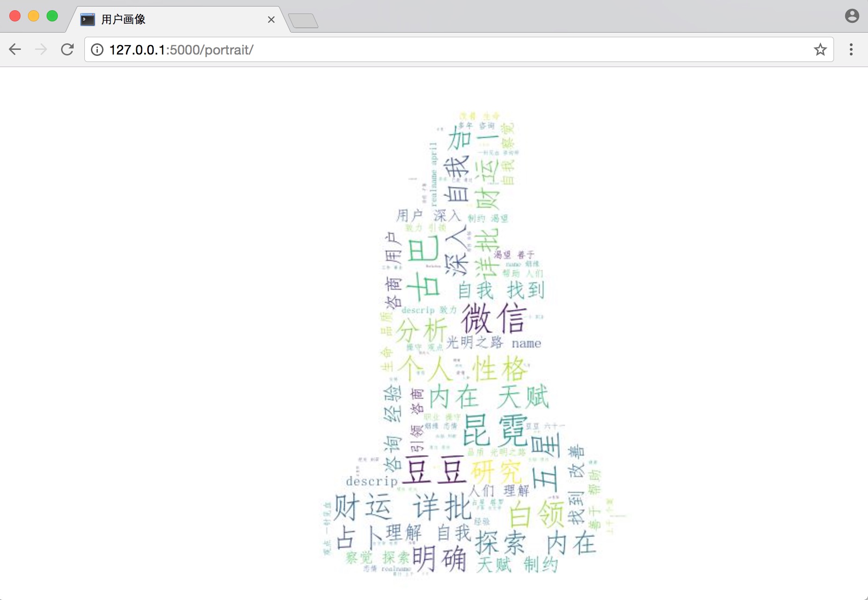The image size is (868, 600).
Task: Close the 用户画像 tab
Action: click(x=271, y=20)
